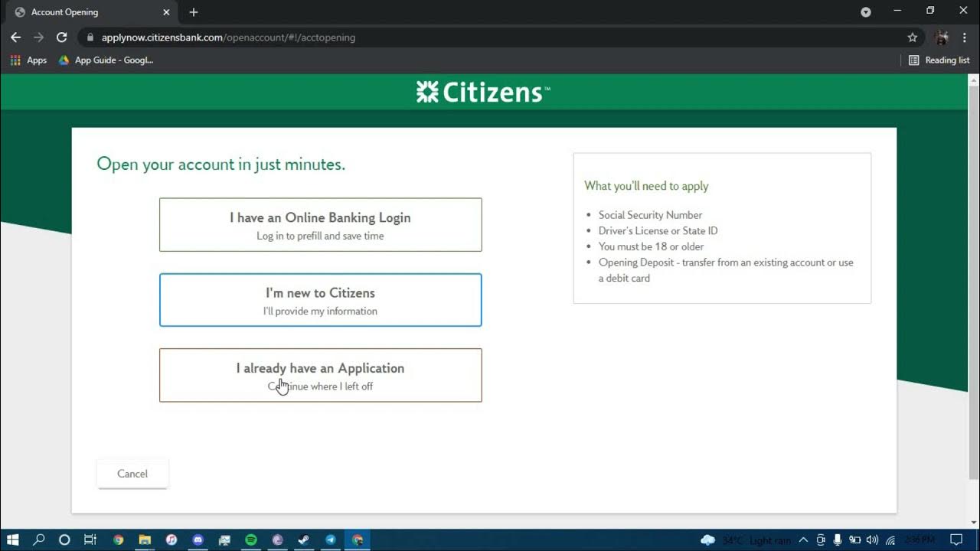Open iTunes music app on taskbar
980x551 pixels.
171,540
